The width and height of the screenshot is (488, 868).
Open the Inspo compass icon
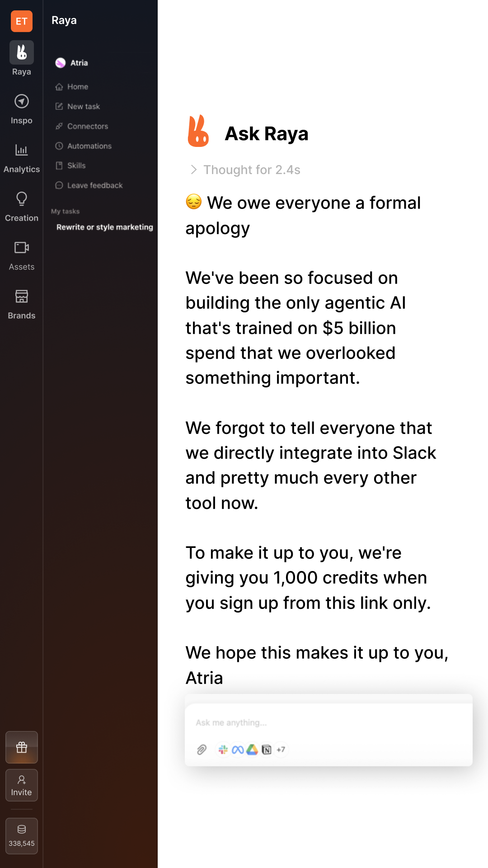pos(22,101)
